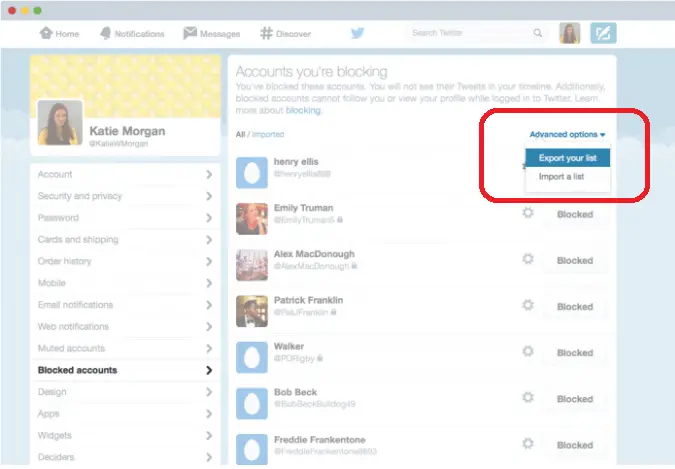Open Bob Beck account name

(x=295, y=392)
